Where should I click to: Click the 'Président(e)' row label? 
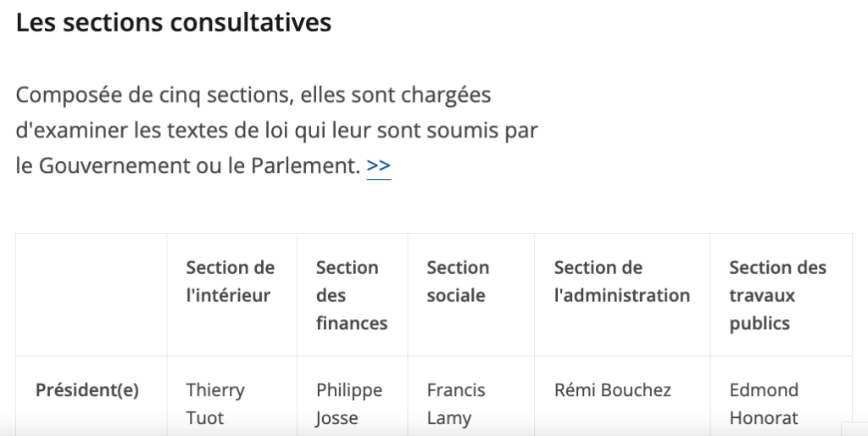tap(87, 390)
